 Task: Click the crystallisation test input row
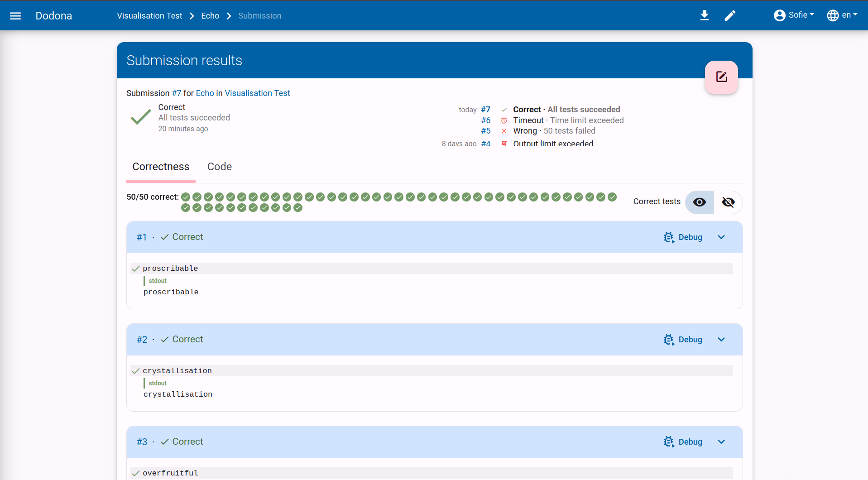pyautogui.click(x=432, y=371)
